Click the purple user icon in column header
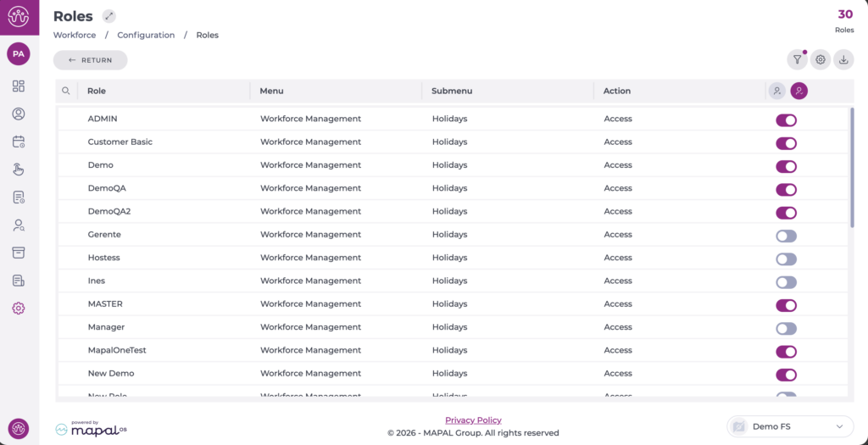 pos(798,91)
